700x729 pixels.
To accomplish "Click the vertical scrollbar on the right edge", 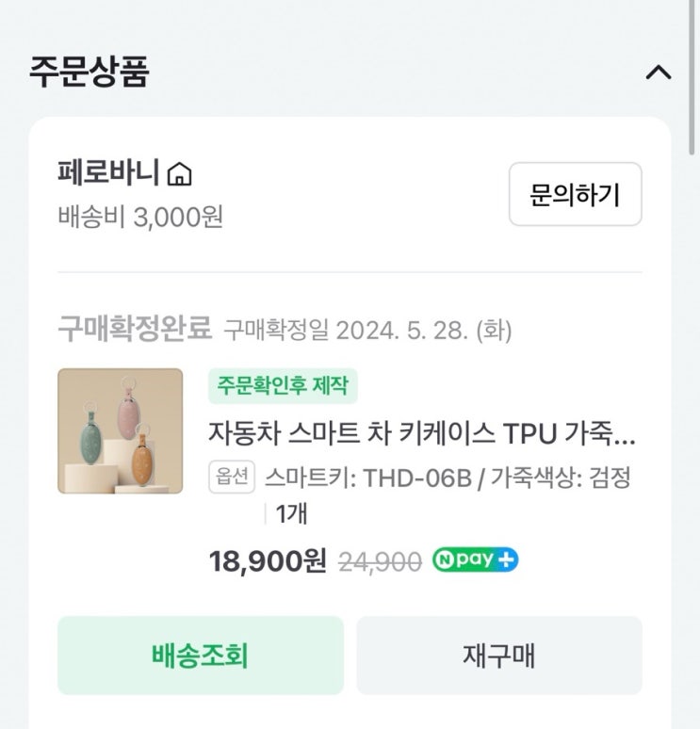I will coord(693,75).
